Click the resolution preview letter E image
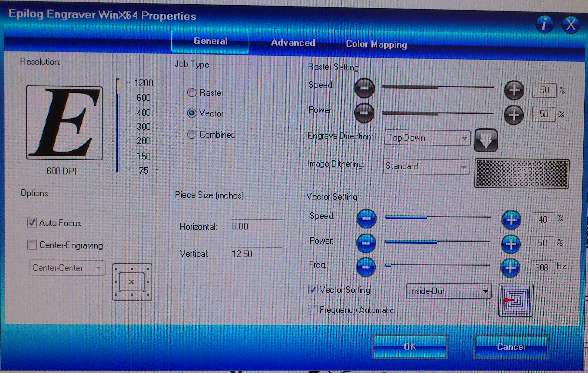Viewport: 588px width, 373px height. tap(64, 123)
